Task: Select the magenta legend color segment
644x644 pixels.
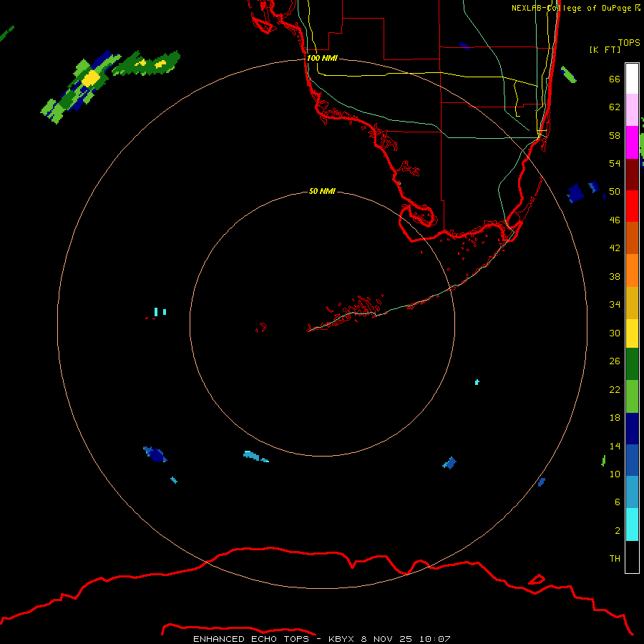Action: coord(632,142)
